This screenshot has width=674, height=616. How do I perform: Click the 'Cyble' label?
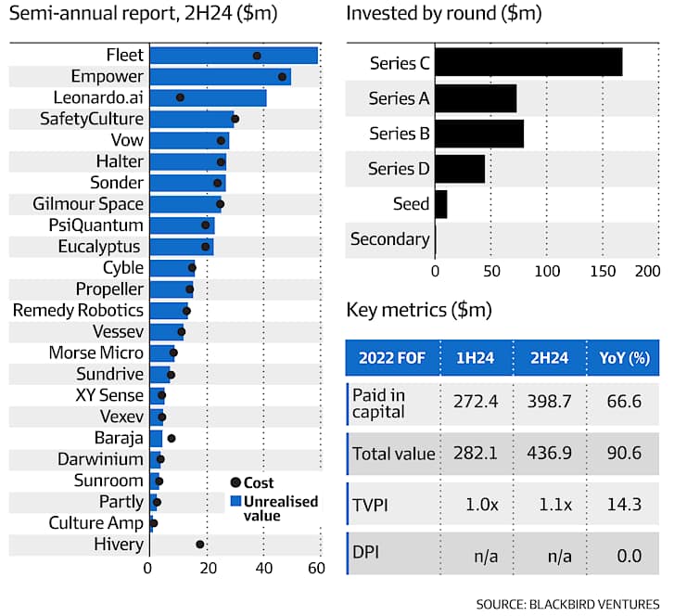(123, 267)
